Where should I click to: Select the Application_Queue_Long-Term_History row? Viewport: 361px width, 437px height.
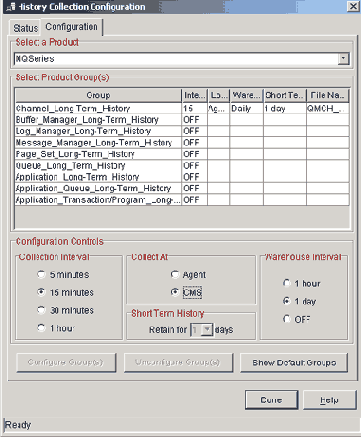coord(182,188)
